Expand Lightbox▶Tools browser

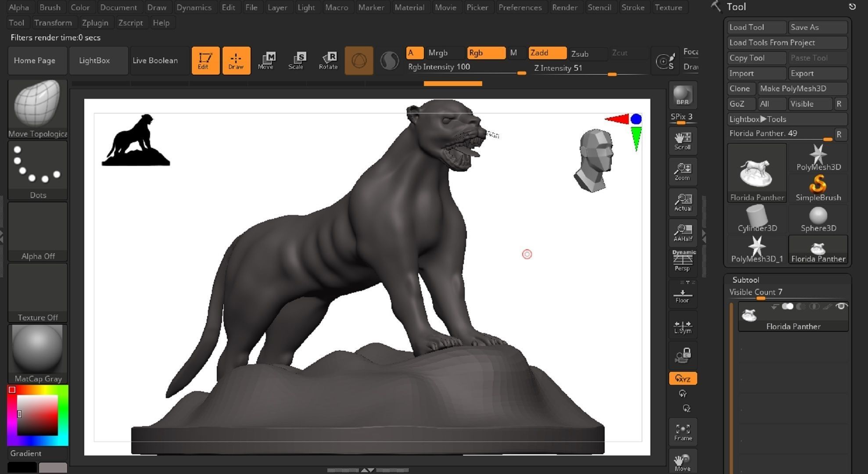click(787, 119)
